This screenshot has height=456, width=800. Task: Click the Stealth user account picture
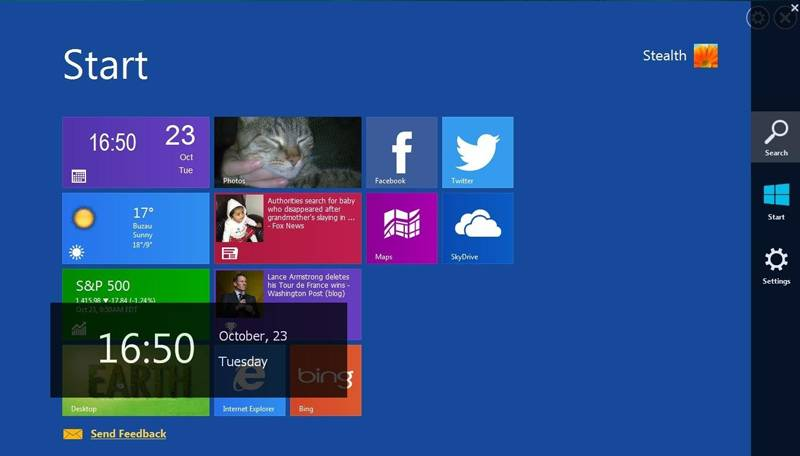(706, 56)
